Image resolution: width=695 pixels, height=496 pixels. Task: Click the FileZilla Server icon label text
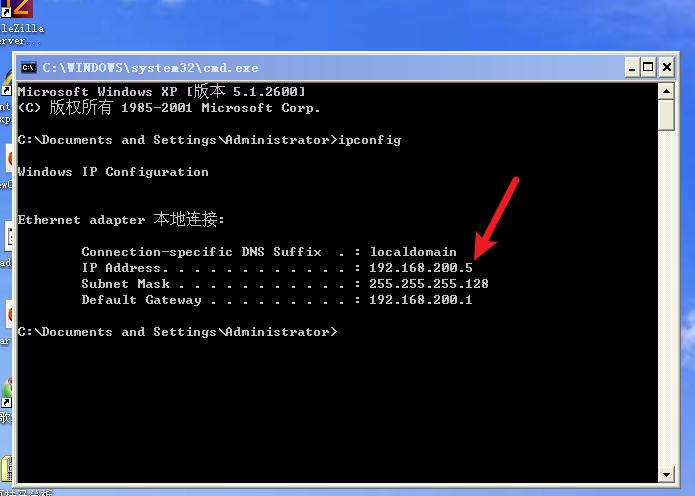coord(21,35)
